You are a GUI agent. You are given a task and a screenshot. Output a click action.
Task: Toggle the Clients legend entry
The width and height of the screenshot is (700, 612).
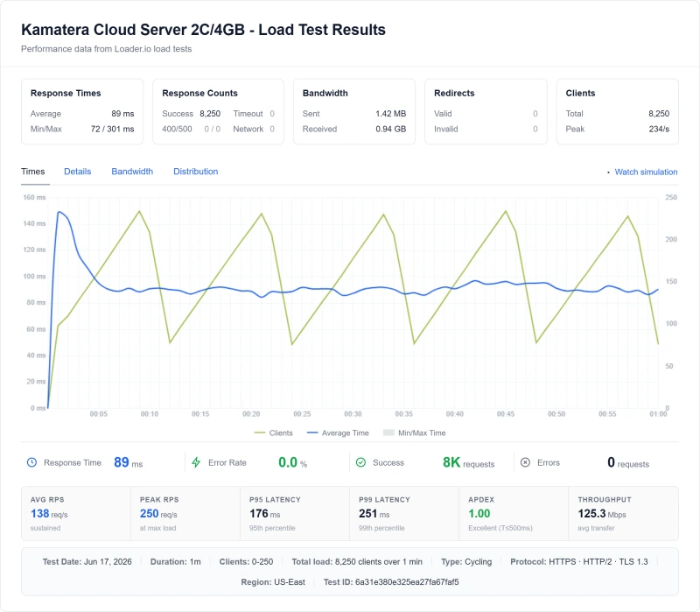(x=273, y=433)
